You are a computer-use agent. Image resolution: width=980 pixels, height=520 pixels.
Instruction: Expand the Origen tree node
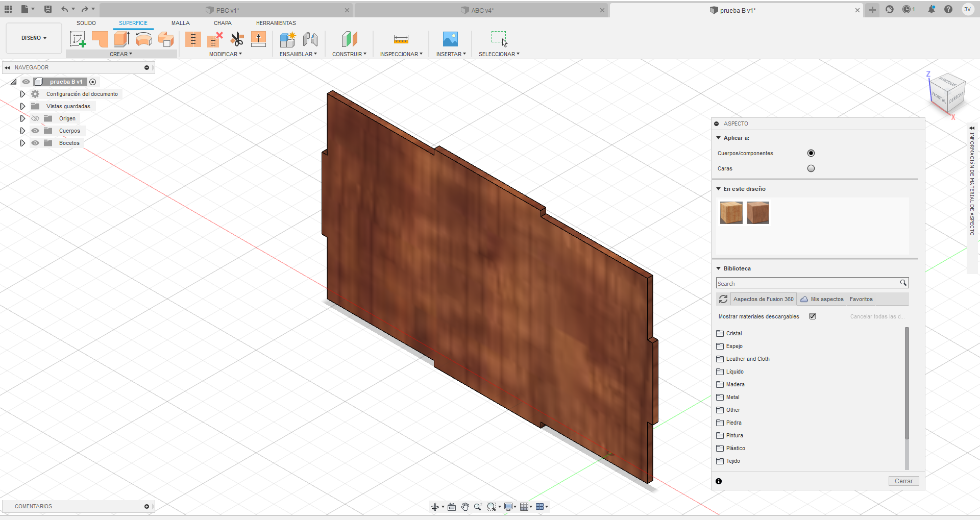point(22,118)
